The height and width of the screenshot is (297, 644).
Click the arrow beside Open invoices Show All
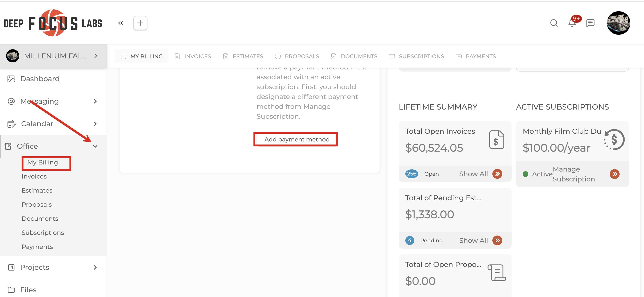pyautogui.click(x=497, y=174)
